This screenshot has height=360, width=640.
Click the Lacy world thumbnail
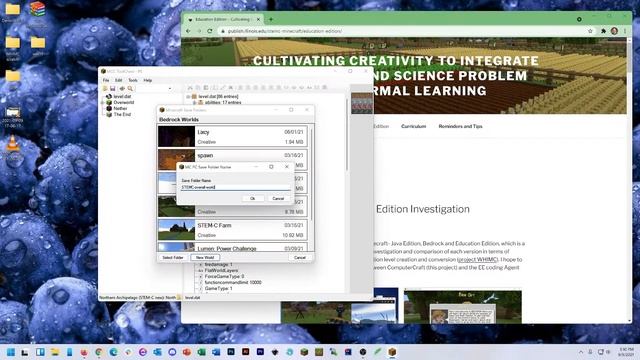tap(176, 136)
